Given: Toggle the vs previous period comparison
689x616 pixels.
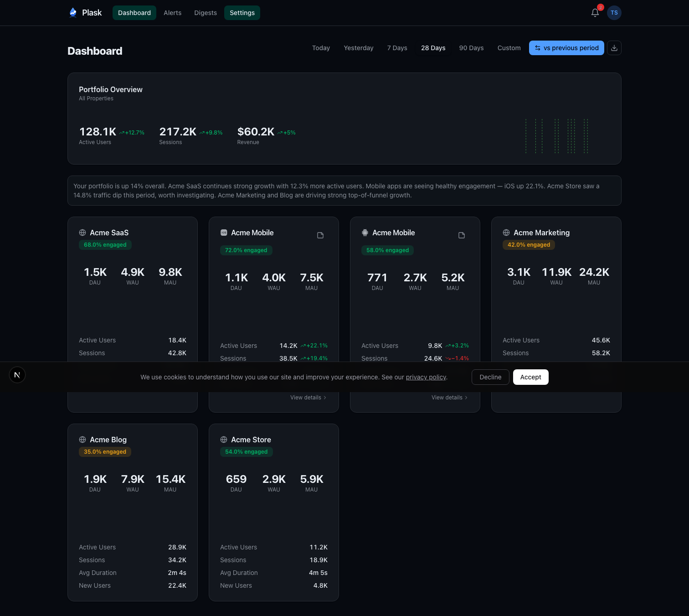Looking at the screenshot, I should click(566, 48).
